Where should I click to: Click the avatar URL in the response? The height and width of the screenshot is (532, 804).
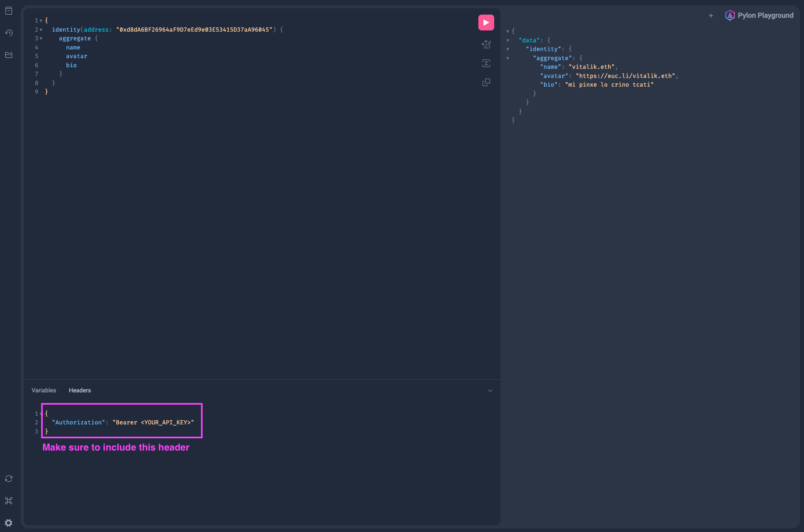pos(626,76)
